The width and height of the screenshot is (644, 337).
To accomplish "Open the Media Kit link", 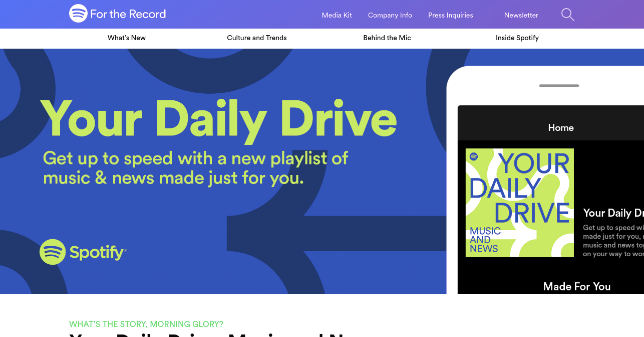I will pos(337,15).
